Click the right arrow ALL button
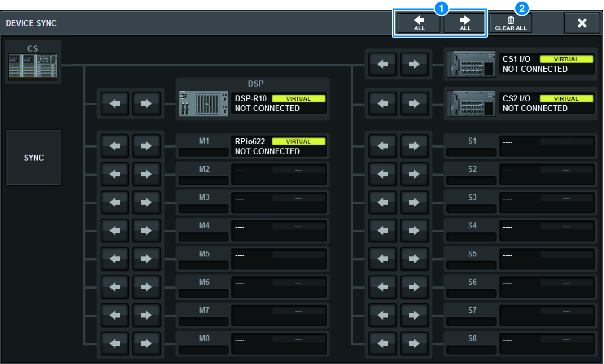 [465, 23]
